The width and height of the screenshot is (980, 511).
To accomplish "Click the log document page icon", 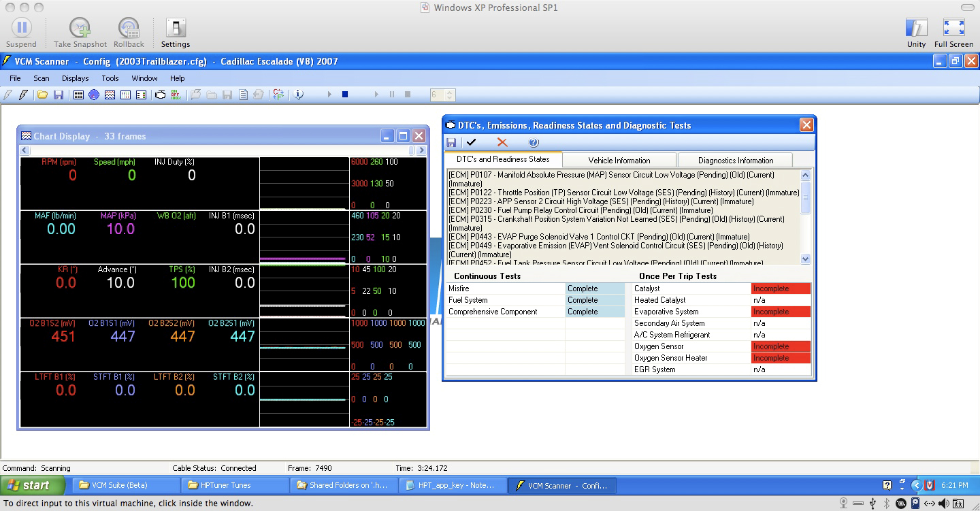I will point(243,95).
